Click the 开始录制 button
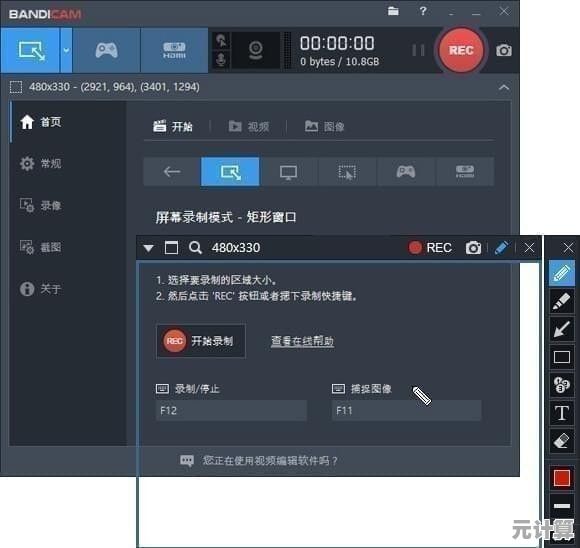 [x=201, y=341]
